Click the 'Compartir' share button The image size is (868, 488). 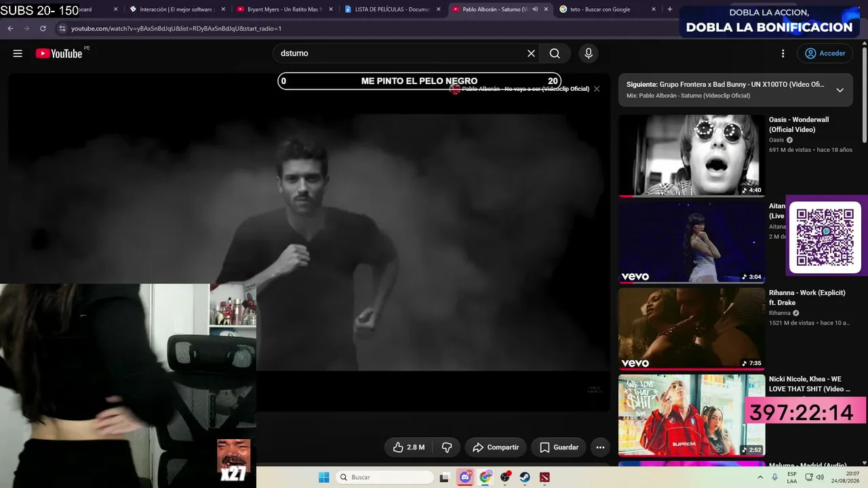496,447
